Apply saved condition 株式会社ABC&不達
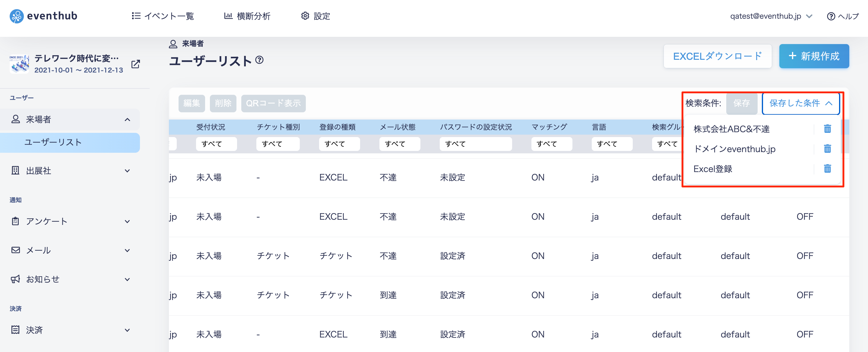The width and height of the screenshot is (868, 352). [x=732, y=129]
